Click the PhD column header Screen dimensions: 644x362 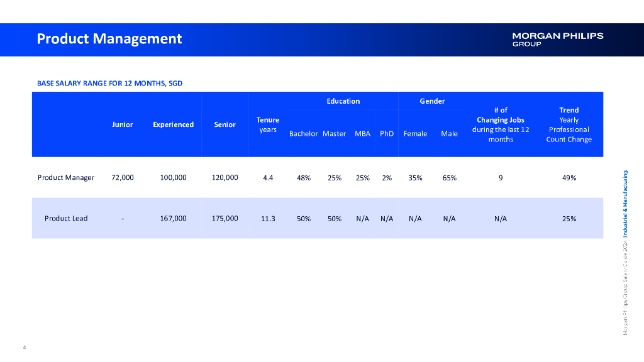[x=387, y=133]
